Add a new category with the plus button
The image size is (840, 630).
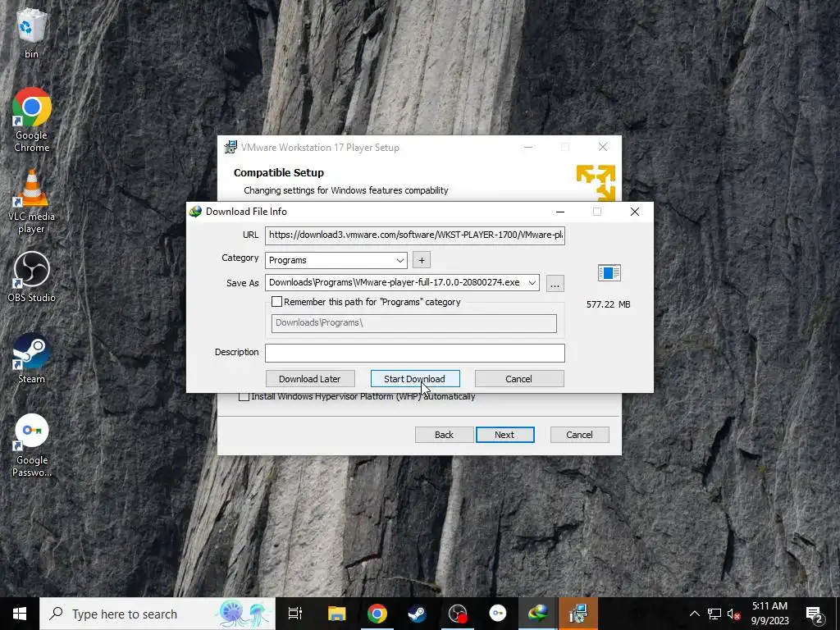coord(422,260)
